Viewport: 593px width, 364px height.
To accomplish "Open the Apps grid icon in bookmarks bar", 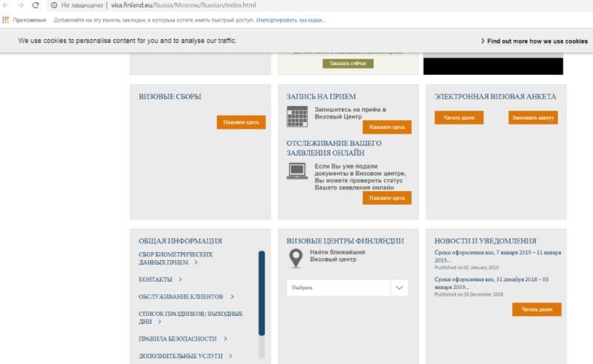I will [5, 20].
